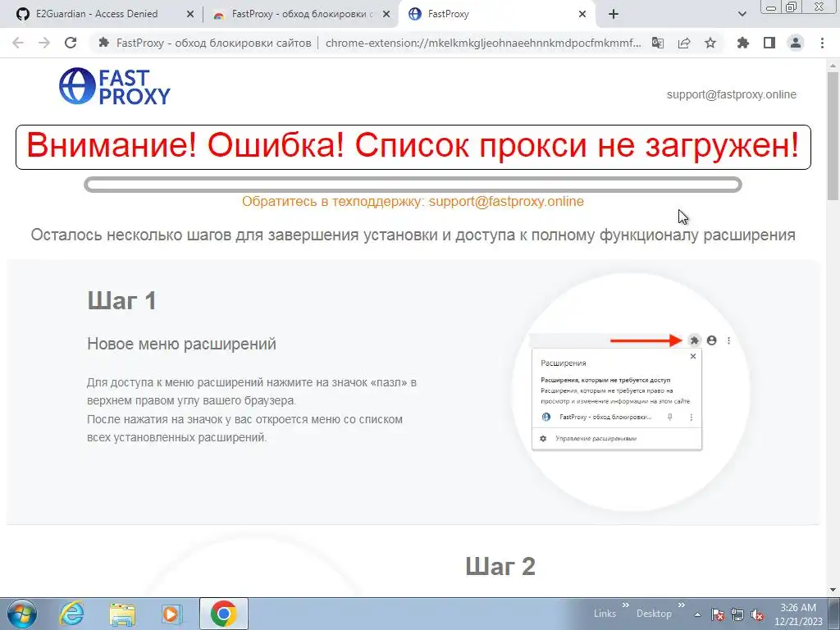The height and width of the screenshot is (630, 840).
Task: Switch to the E2Guardian - Access Denied tab
Action: point(97,14)
